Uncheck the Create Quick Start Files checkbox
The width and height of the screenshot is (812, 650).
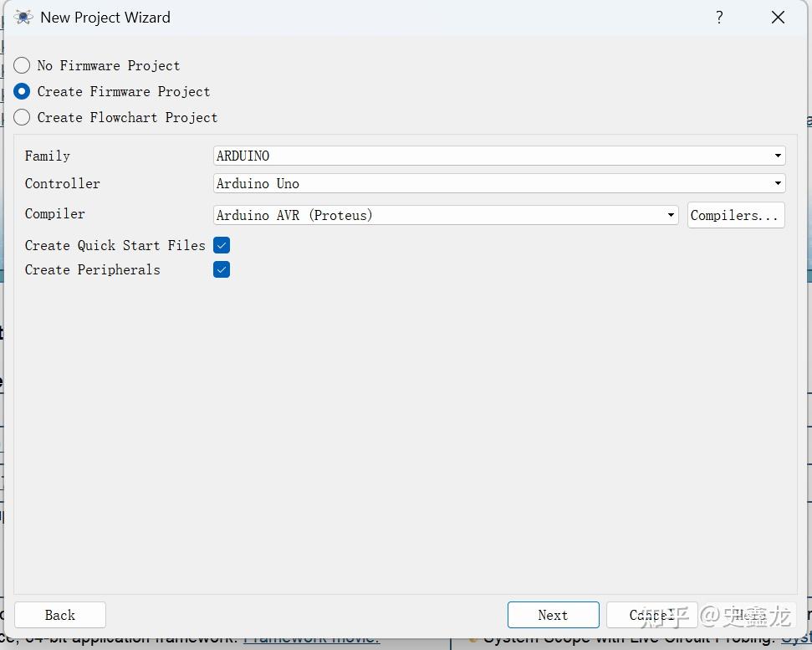coord(222,245)
